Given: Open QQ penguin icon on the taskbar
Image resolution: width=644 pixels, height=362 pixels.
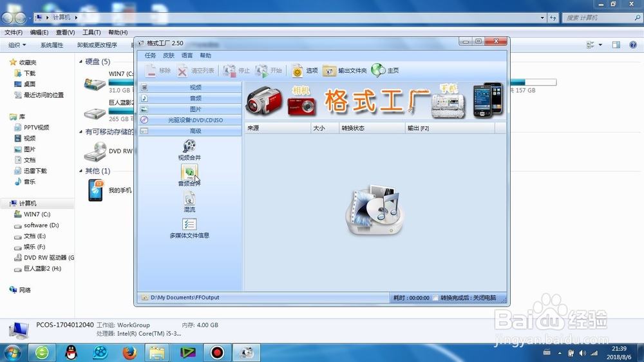Looking at the screenshot, I should (x=71, y=352).
